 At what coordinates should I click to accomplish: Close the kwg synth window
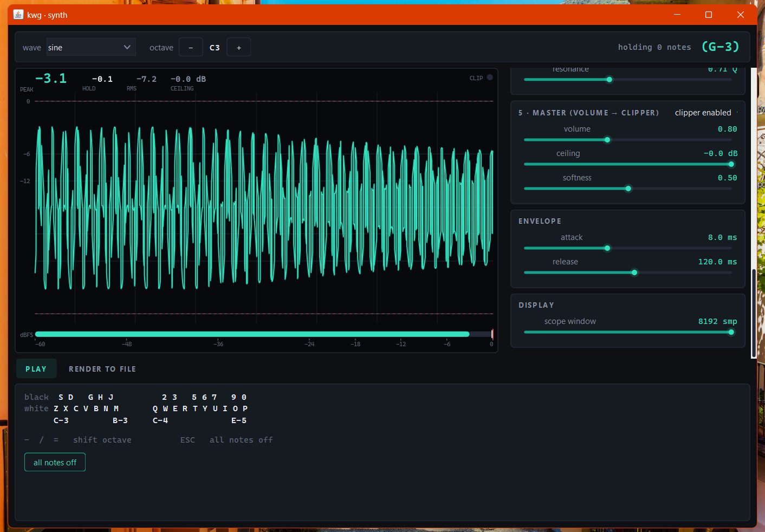[x=741, y=15]
